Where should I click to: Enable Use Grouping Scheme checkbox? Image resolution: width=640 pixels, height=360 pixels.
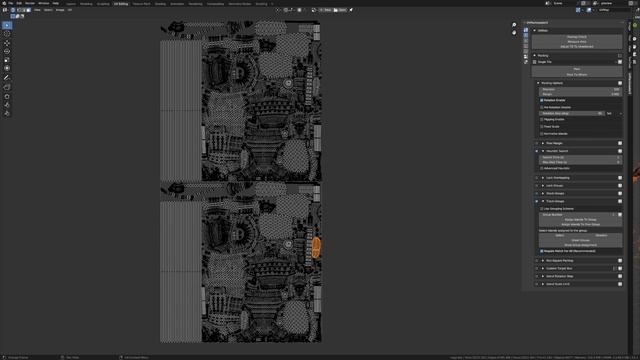tap(542, 209)
